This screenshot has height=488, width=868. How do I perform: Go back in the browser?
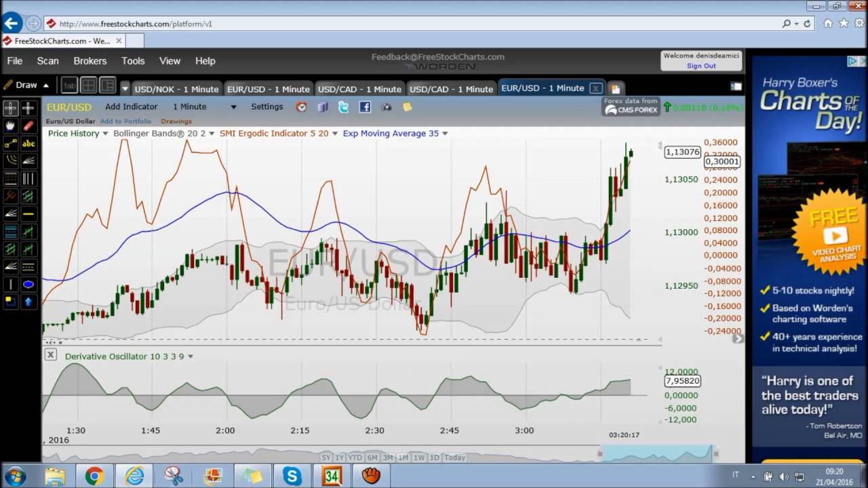pyautogui.click(x=10, y=24)
